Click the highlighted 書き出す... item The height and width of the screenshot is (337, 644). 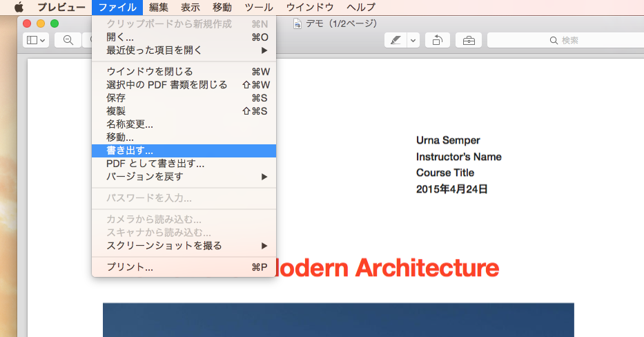pos(184,151)
